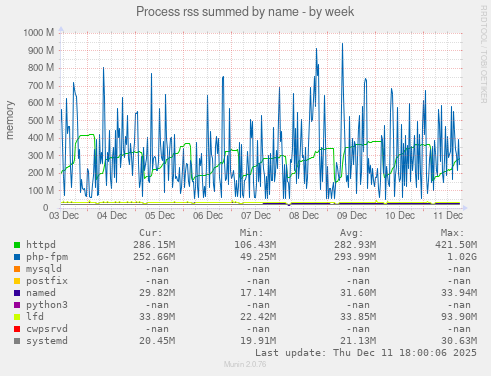Click the python3 legend label
This screenshot has width=491, height=376.
click(47, 305)
